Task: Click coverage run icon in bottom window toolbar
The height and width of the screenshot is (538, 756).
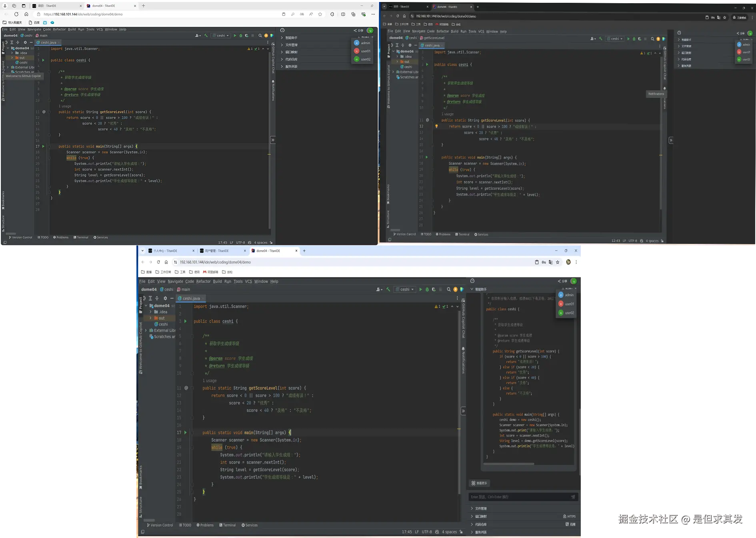Action: point(434,289)
